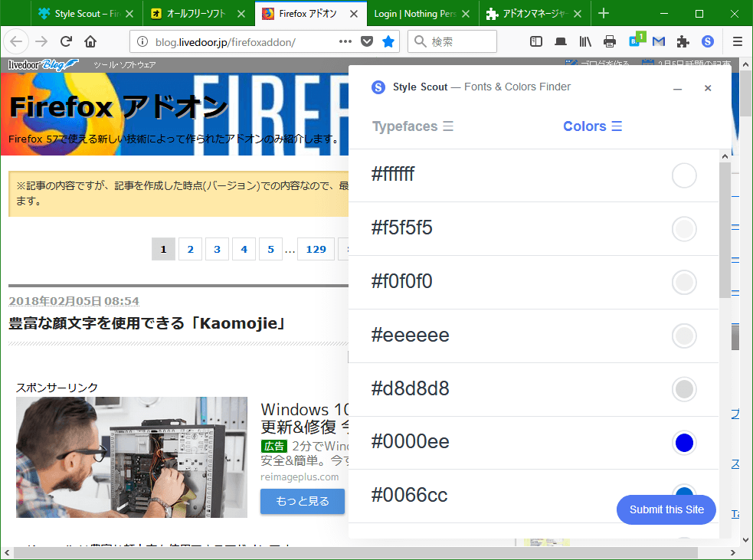The image size is (753, 560).
Task: Click the Submit this Site button
Action: click(666, 509)
